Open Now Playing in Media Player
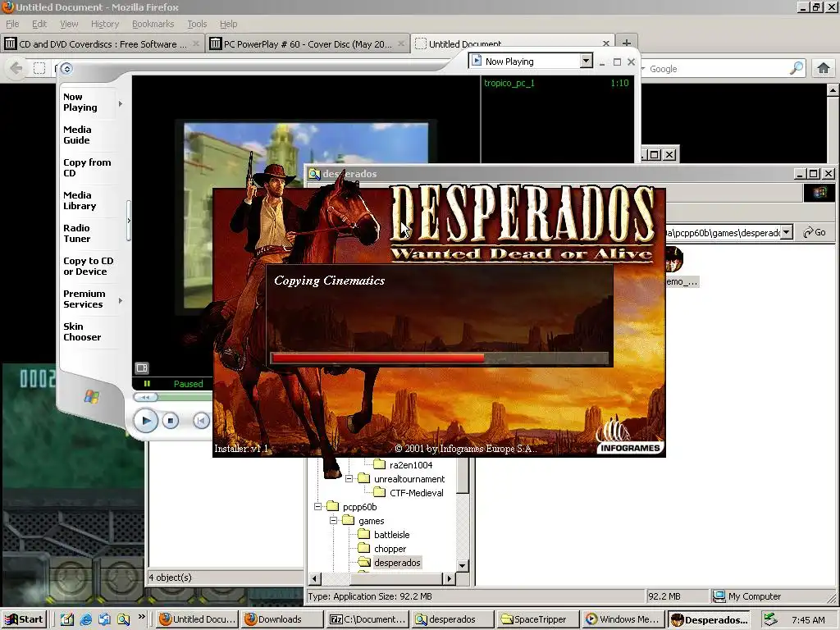This screenshot has width=840, height=630. pos(80,103)
